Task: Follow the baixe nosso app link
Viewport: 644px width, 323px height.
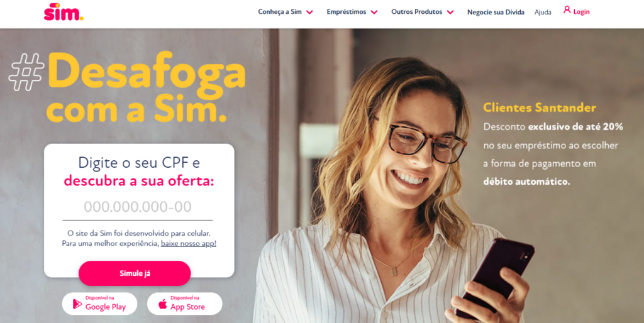Action: tap(189, 243)
